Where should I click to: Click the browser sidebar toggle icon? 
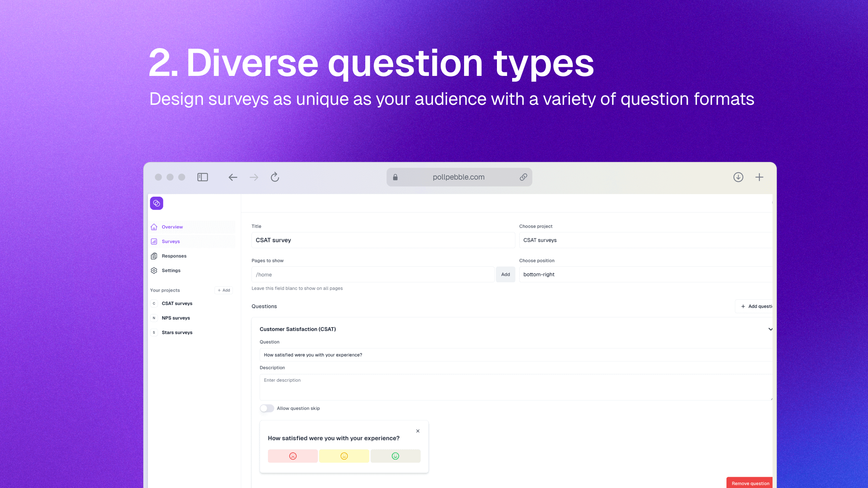click(x=203, y=177)
